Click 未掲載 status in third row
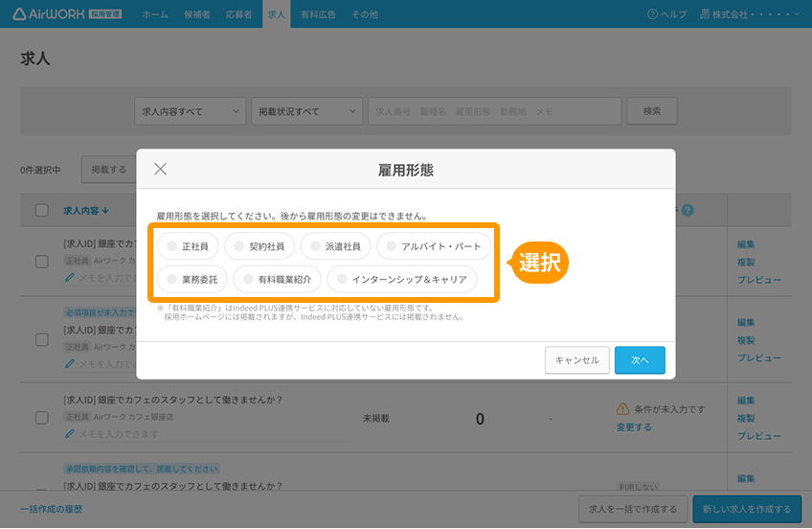812x529 pixels. [376, 418]
